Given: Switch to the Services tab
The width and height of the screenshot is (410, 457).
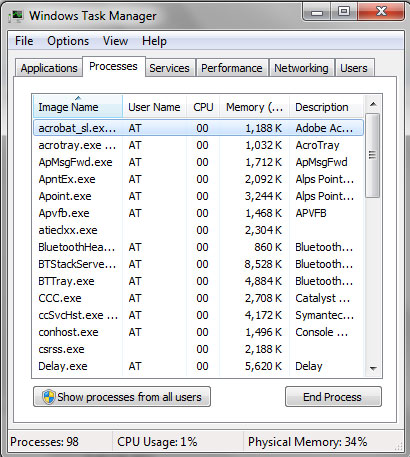Looking at the screenshot, I should pos(170,68).
